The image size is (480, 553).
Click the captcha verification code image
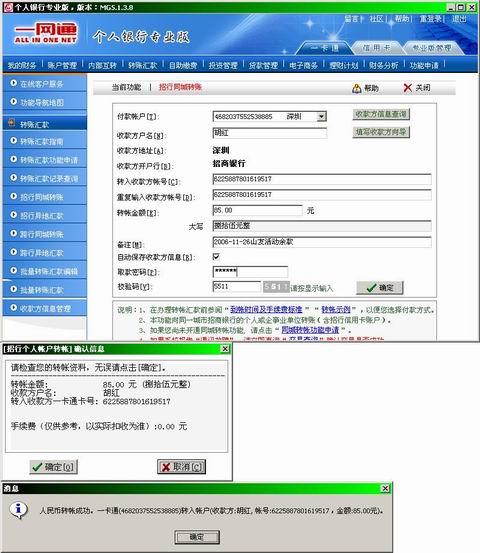276,287
